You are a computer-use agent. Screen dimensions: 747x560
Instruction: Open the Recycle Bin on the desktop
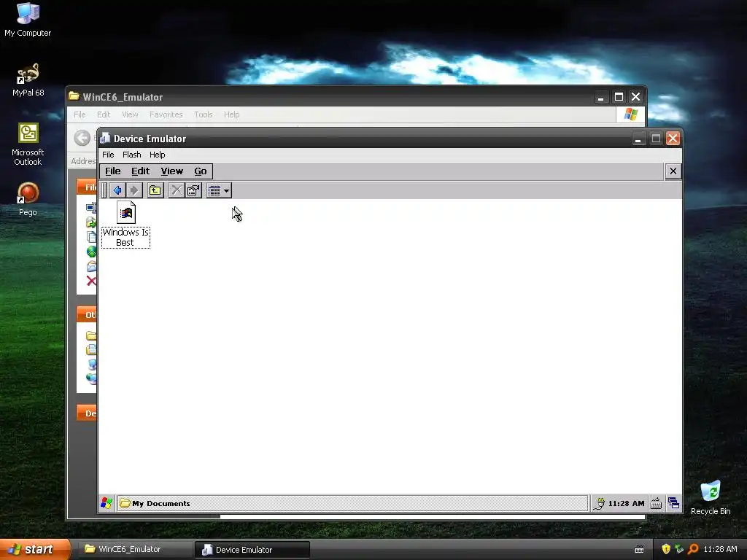(711, 497)
